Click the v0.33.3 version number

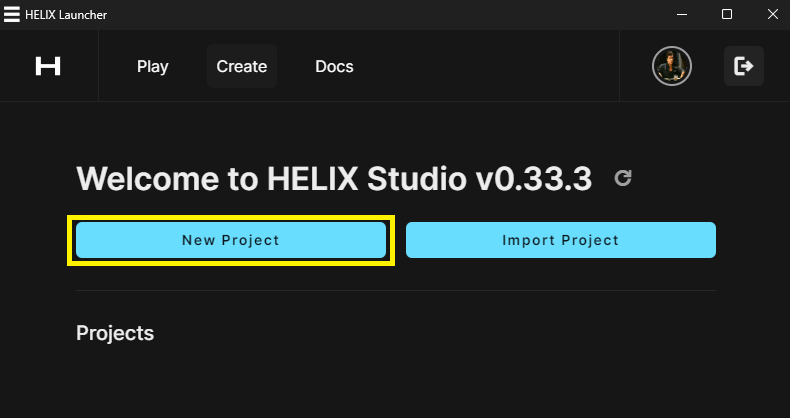(534, 180)
